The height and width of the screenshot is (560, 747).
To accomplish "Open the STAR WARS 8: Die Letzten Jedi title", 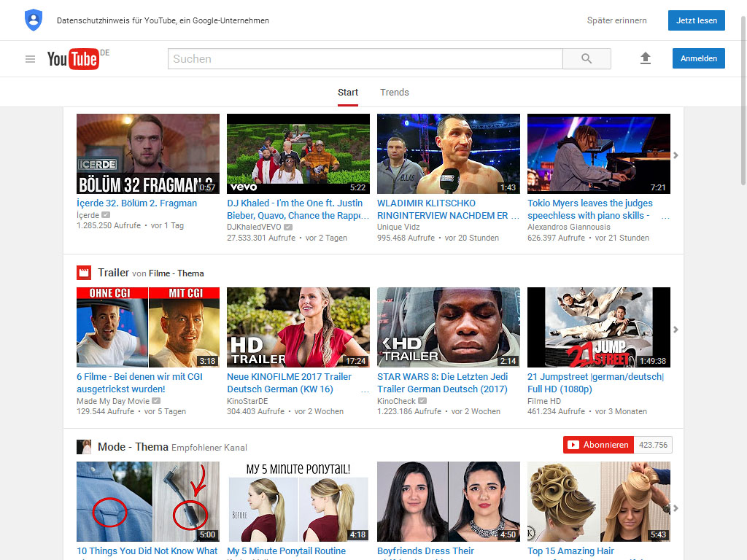I will (443, 383).
